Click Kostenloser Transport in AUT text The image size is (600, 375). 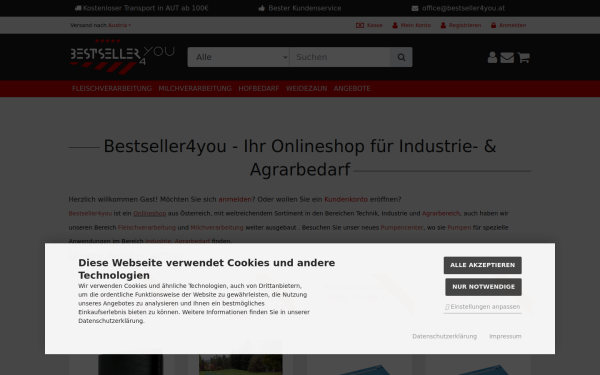145,8
